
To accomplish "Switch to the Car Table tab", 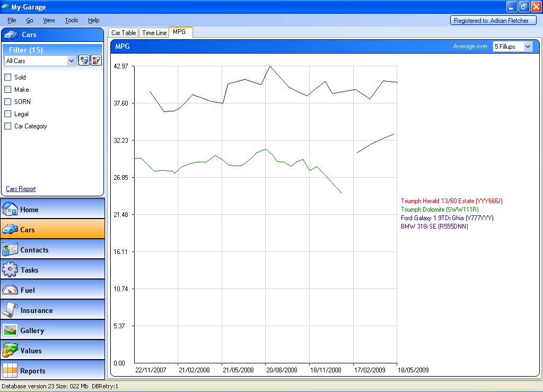I will pos(124,33).
